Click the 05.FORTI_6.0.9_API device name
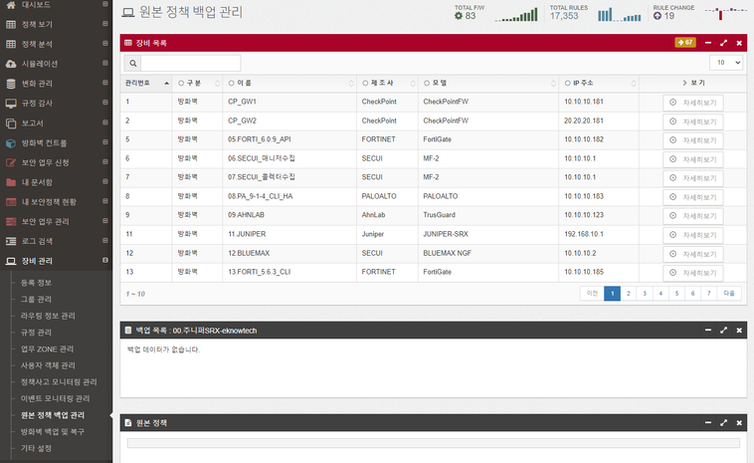This screenshot has height=463, width=754. [259, 139]
